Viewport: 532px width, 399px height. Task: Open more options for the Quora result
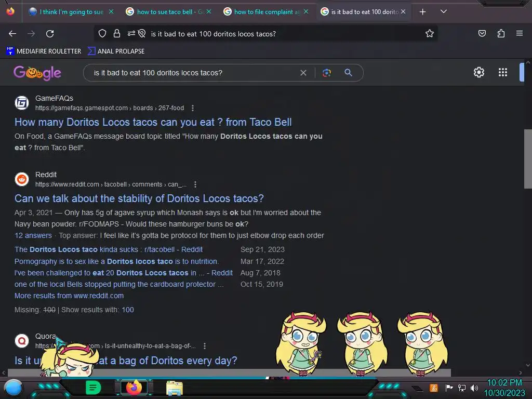(x=205, y=345)
